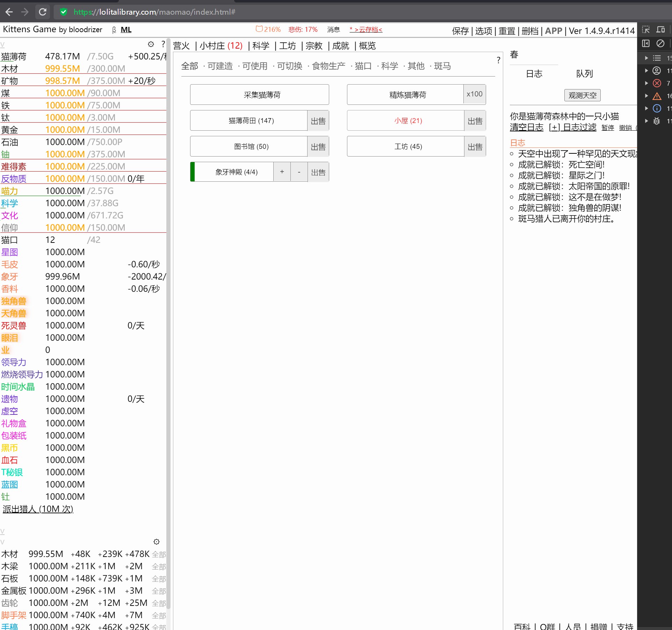Click the clear console icon
This screenshot has width=672, height=630.
660,43
